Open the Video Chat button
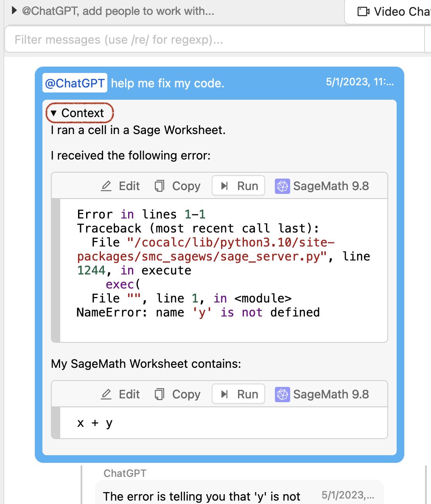This screenshot has height=504, width=431. pos(390,11)
